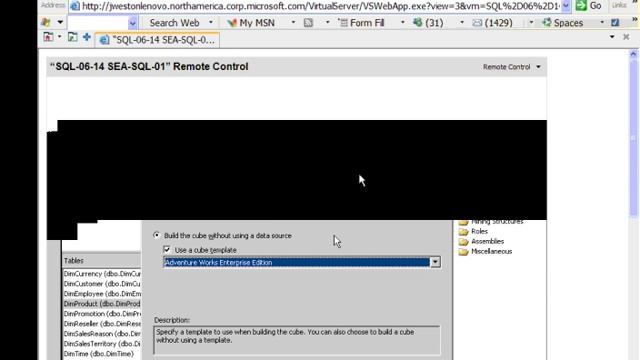
Task: Open the tab list dropdown arrow
Action: coord(612,37)
